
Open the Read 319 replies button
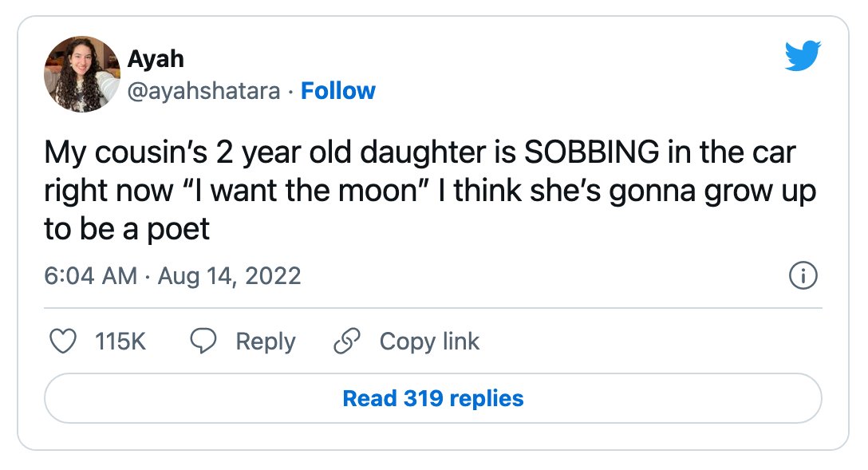[x=433, y=399]
